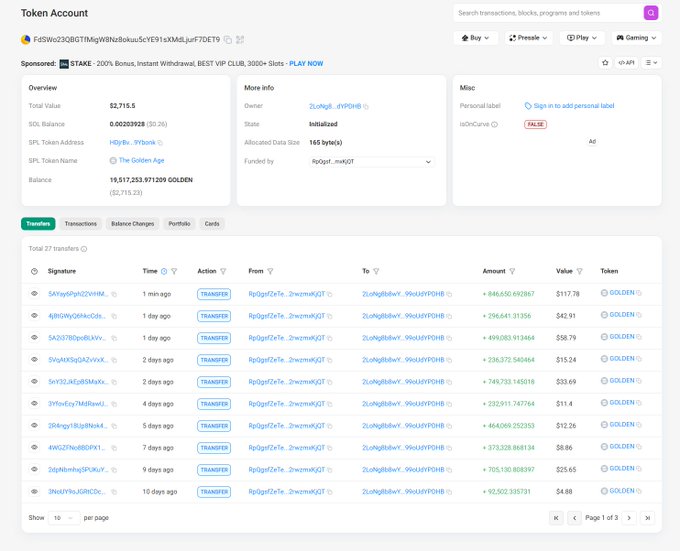This screenshot has width=680, height=551.
Task: Filter the Amount column
Action: [x=513, y=271]
